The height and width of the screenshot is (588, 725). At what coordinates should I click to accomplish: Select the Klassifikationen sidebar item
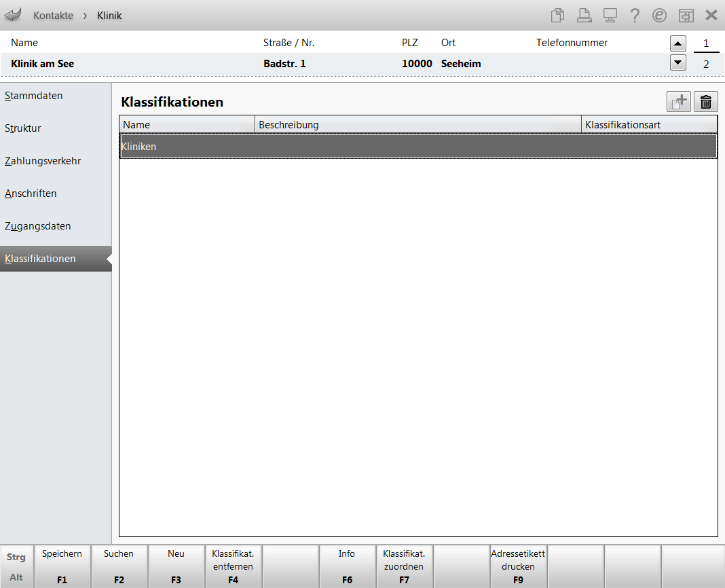click(56, 259)
